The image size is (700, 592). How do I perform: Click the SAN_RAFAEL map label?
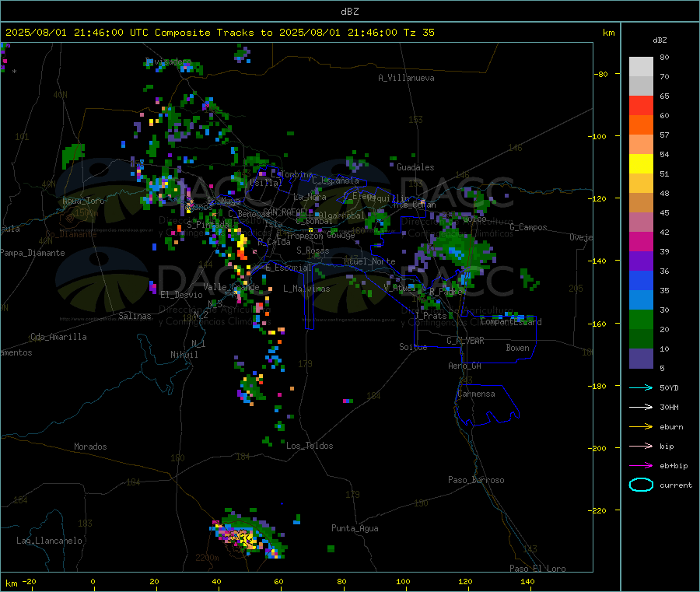(285, 212)
